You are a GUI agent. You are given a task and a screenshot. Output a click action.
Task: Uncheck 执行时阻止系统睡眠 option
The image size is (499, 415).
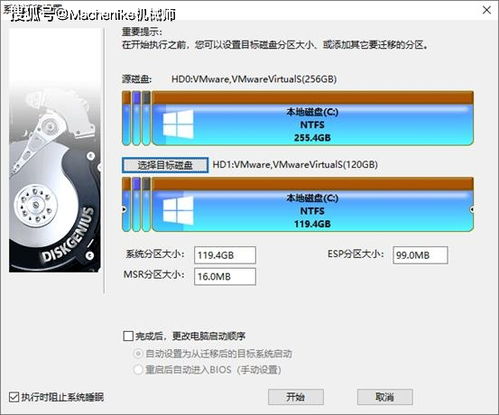click(x=14, y=397)
